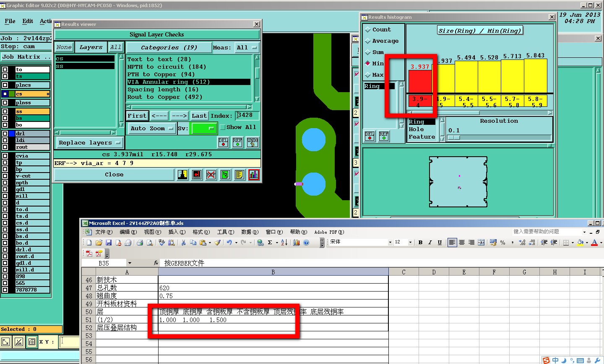604x364 pixels.
Task: Click Excel Underline button
Action: point(440,243)
